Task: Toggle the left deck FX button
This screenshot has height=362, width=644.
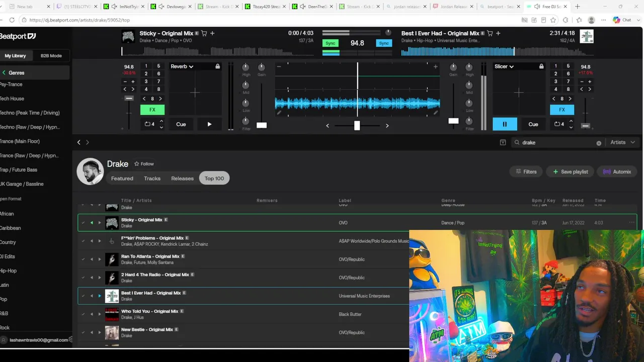Action: [x=152, y=110]
